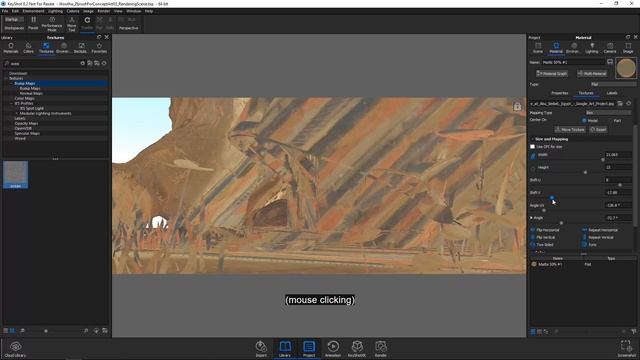This screenshot has width=640, height=360.
Task: Open Camera tab in Project panel
Action: coord(610,48)
